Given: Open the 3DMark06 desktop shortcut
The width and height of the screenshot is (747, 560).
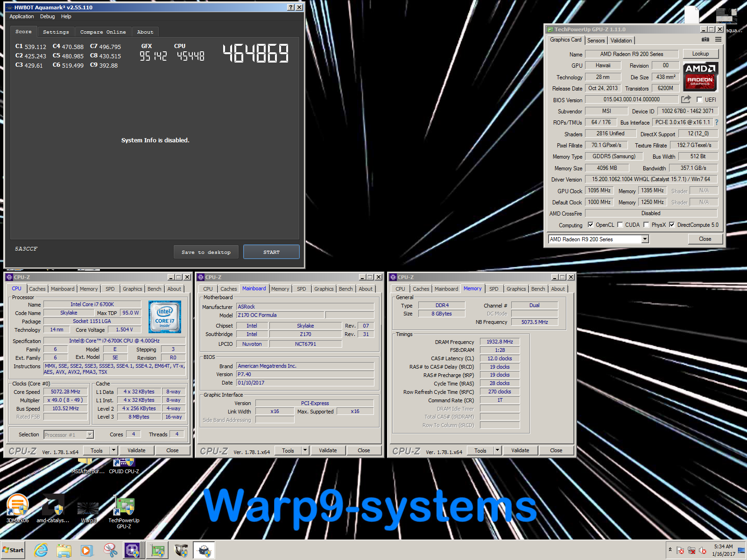Looking at the screenshot, I should [x=18, y=509].
